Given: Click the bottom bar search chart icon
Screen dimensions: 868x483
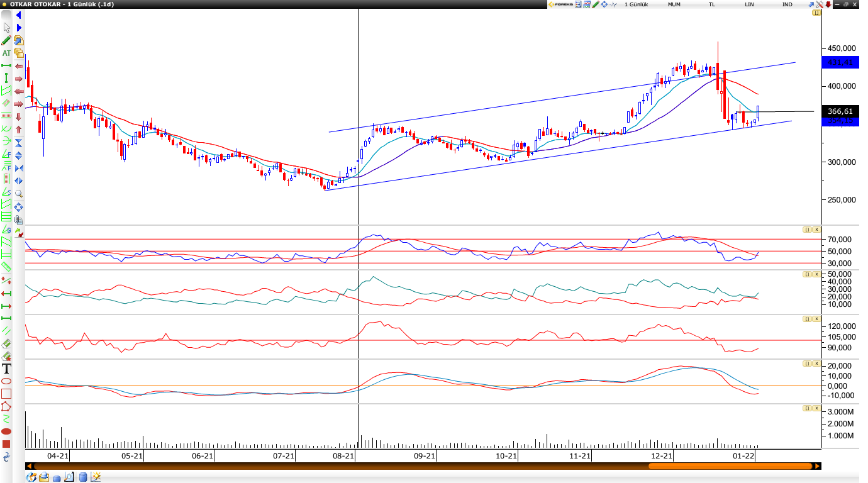Looking at the screenshot, I should pos(69,477).
